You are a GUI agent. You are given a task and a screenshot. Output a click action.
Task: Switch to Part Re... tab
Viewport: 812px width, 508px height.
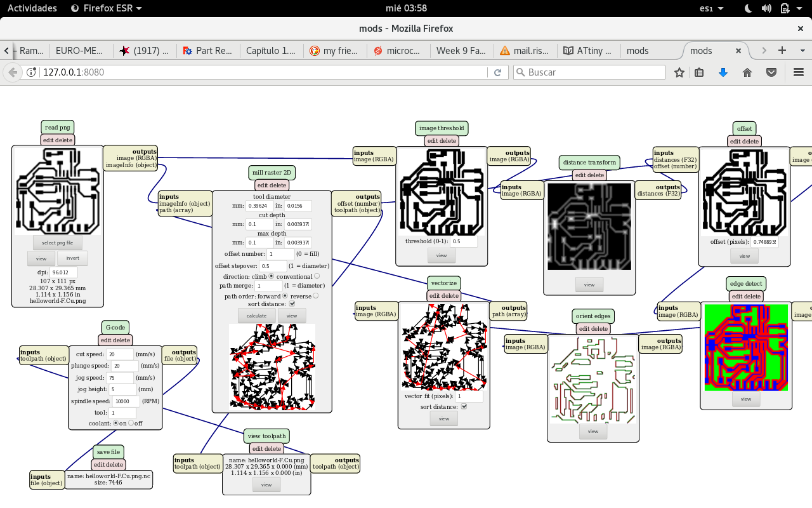[x=208, y=51]
